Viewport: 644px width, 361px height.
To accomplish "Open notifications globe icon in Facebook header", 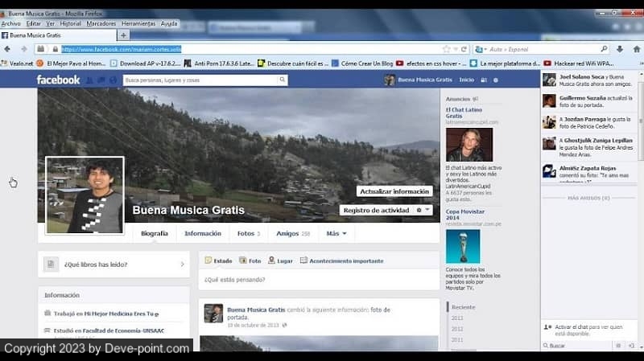I will coord(113,80).
